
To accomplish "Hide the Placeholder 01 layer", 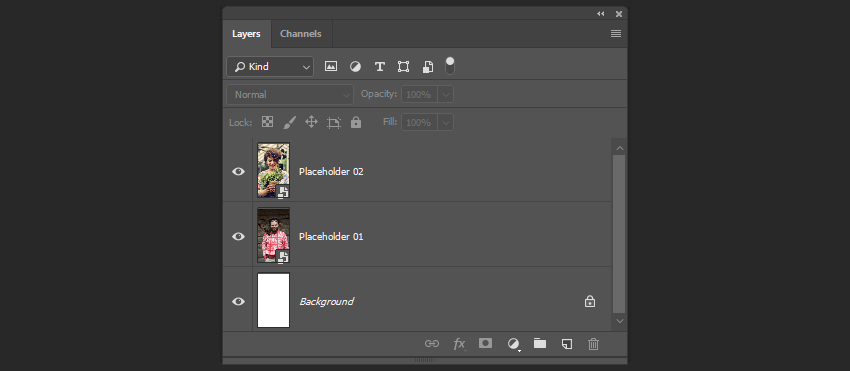I will tap(238, 236).
